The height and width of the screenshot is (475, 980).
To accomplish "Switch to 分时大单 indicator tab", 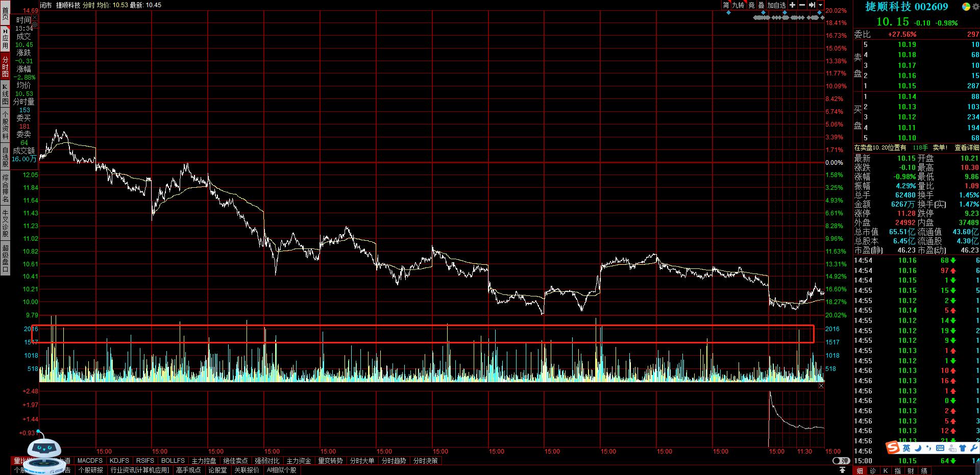I will 362,461.
